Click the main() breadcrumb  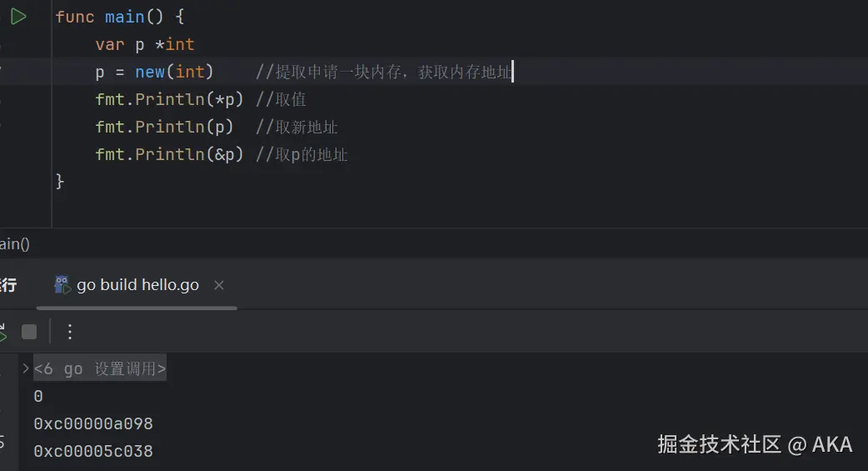coord(14,244)
